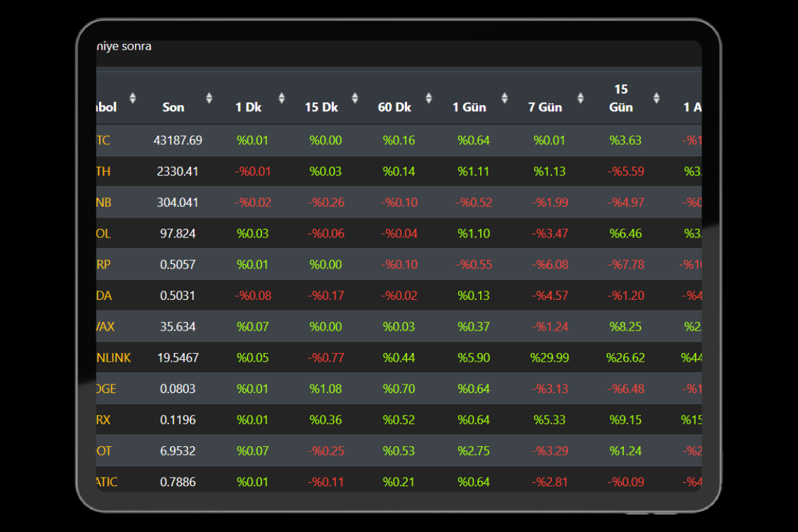Click price 2330.41

coord(178,172)
